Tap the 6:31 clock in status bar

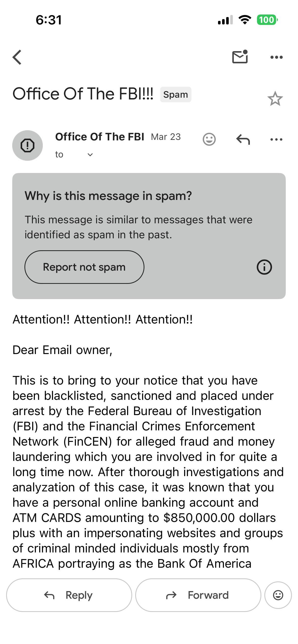pos(49,20)
